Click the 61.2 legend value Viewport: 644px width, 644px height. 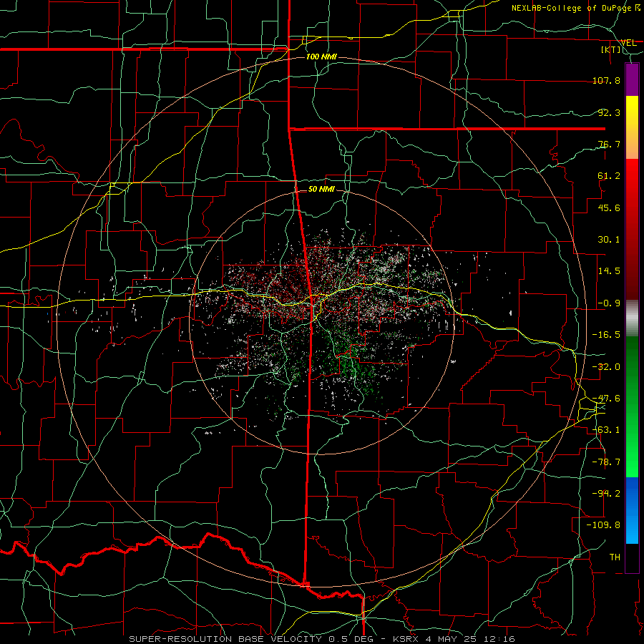pos(609,176)
